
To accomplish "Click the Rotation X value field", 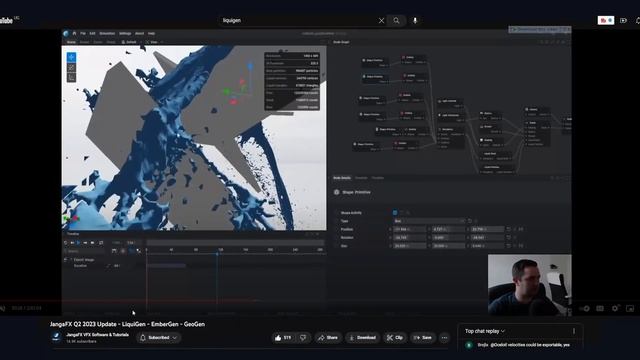I will [410, 238].
